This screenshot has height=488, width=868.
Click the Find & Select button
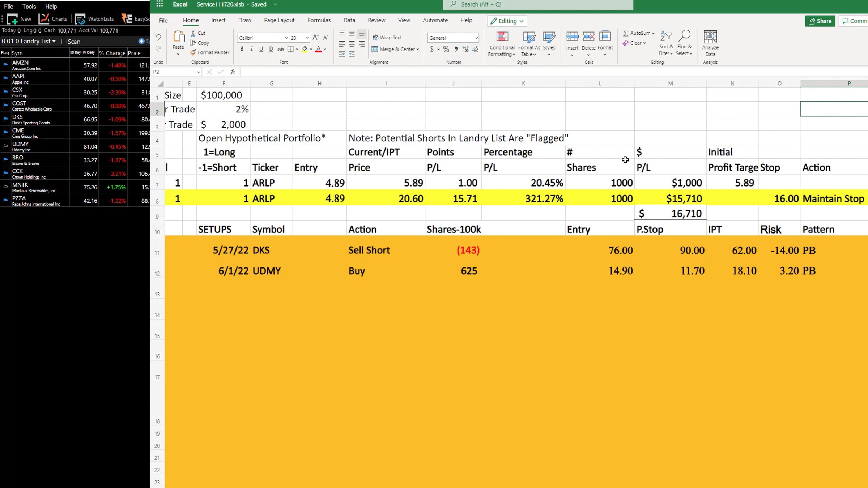pos(684,43)
